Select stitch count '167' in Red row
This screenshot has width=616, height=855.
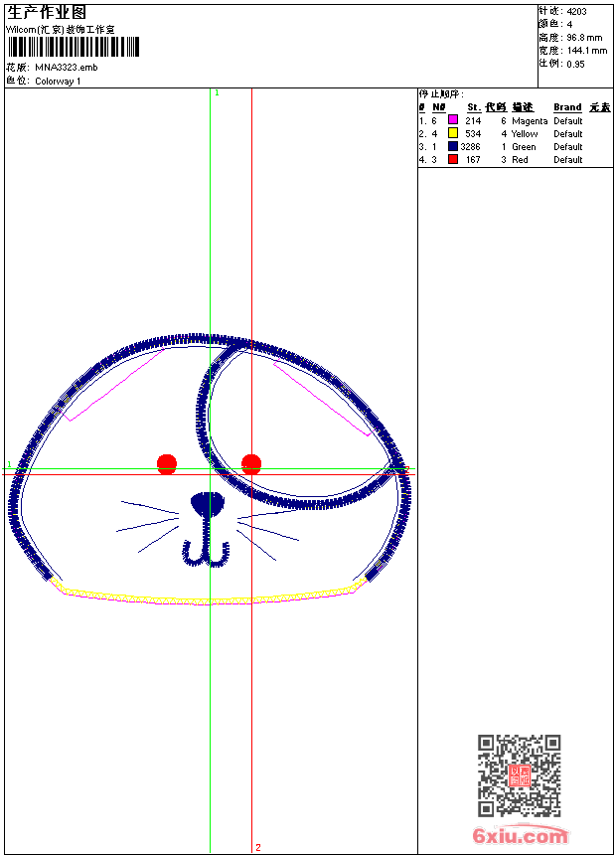click(473, 160)
